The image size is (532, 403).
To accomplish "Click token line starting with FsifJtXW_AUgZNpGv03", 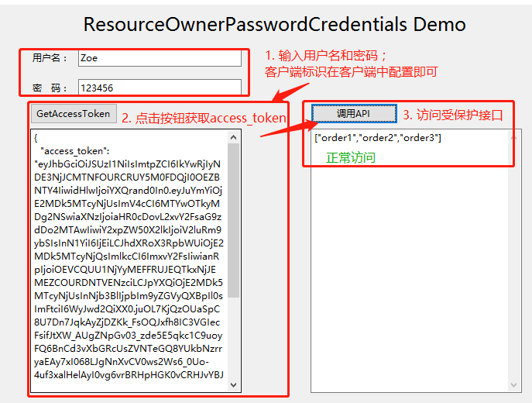I will pyautogui.click(x=128, y=336).
